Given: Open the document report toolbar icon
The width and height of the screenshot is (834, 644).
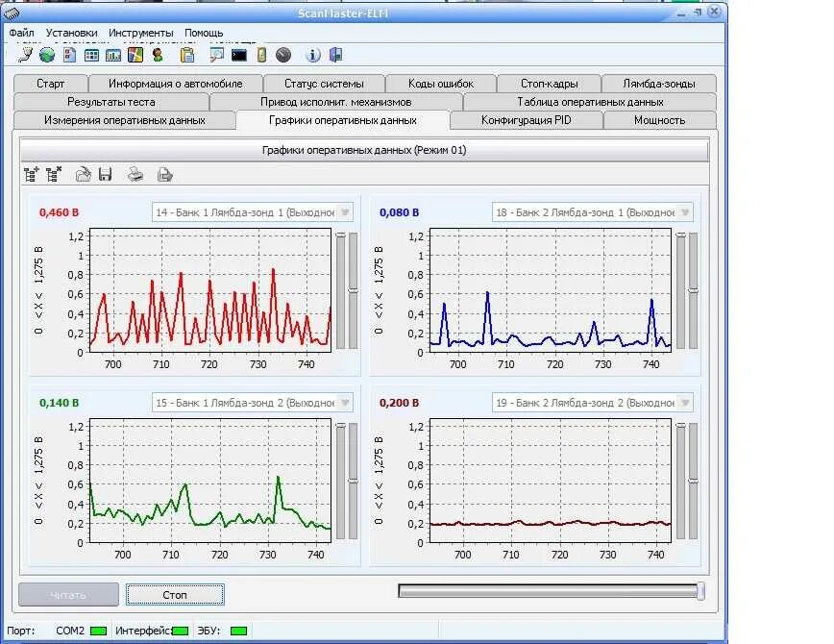Looking at the screenshot, I should 70,55.
